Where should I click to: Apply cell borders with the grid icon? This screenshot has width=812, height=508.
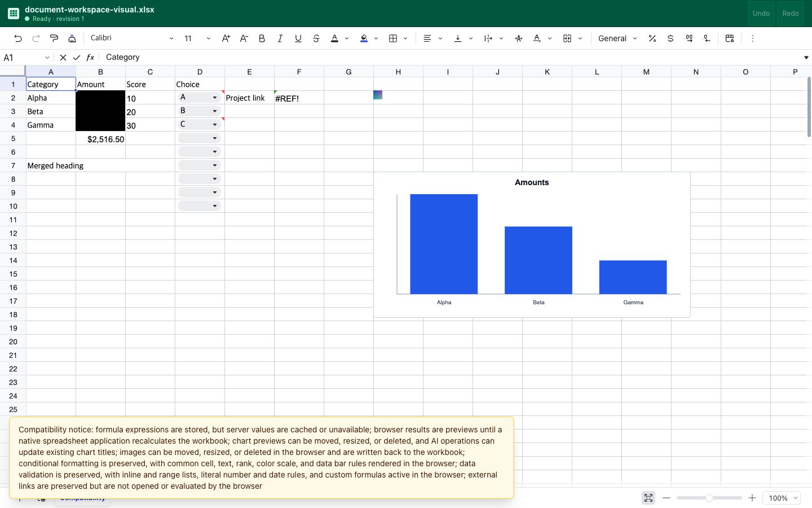pos(393,38)
